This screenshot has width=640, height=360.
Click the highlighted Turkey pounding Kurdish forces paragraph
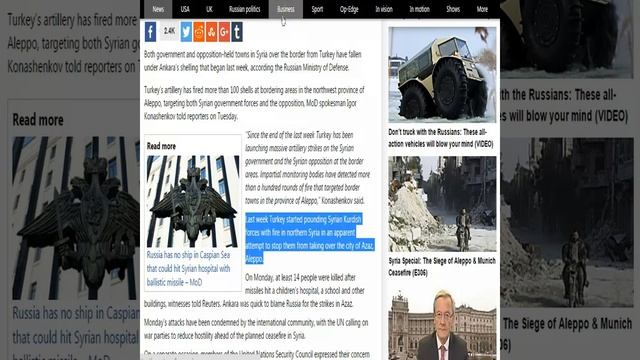tap(309, 239)
